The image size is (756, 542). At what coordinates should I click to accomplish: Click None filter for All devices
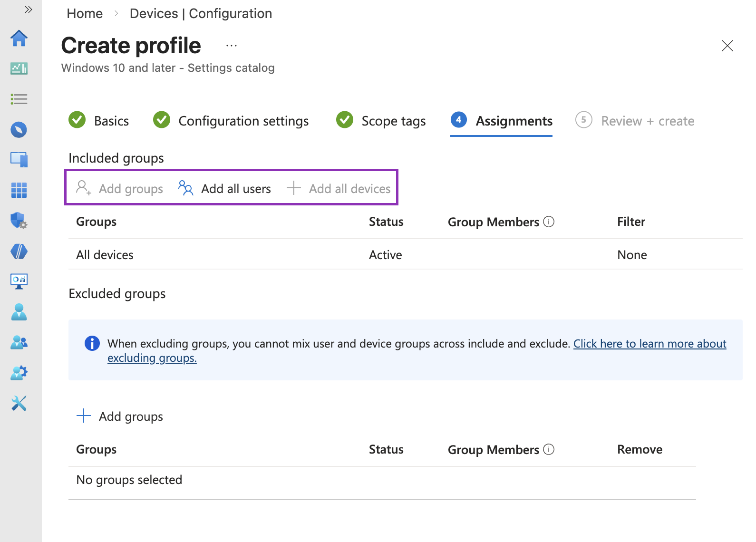632,255
